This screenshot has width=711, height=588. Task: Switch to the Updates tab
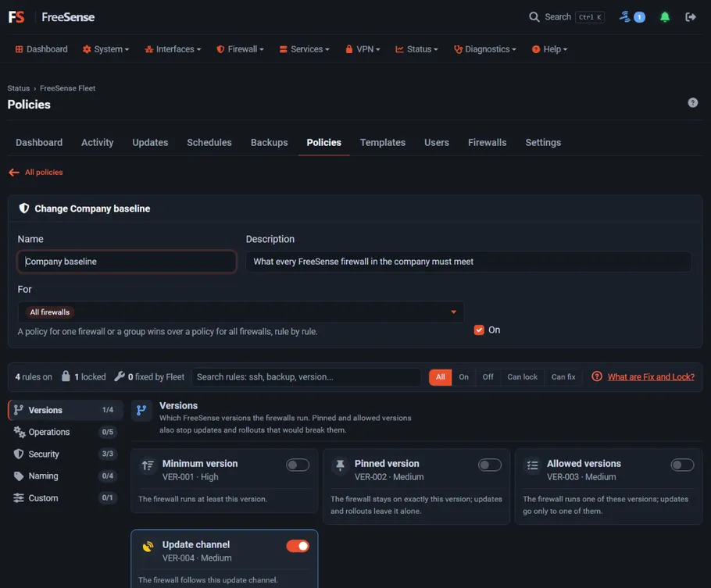[150, 142]
